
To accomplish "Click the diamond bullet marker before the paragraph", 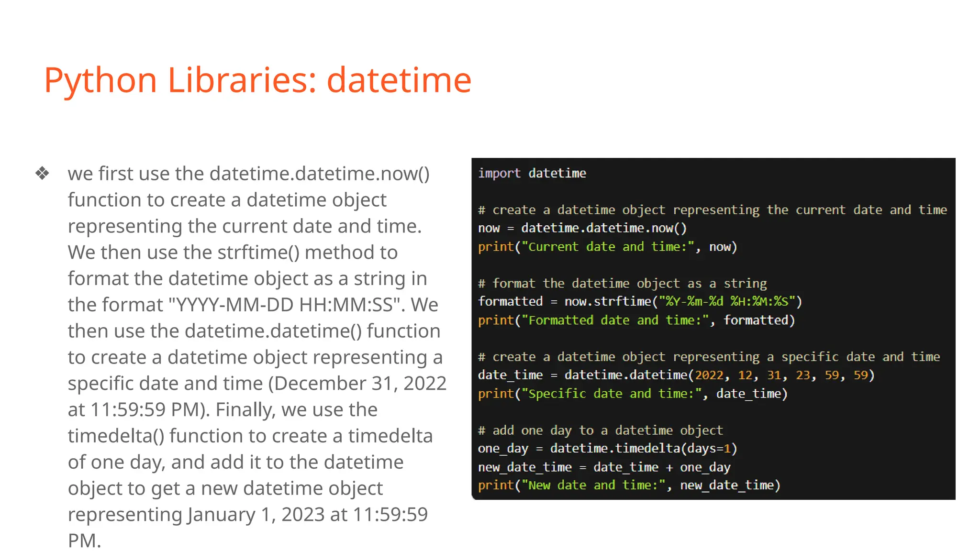I will point(42,173).
